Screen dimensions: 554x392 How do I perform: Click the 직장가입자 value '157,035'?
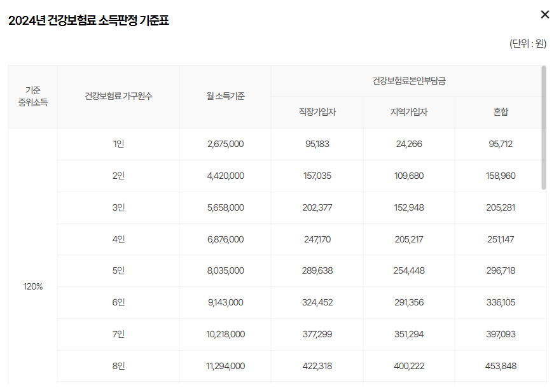[x=317, y=176]
